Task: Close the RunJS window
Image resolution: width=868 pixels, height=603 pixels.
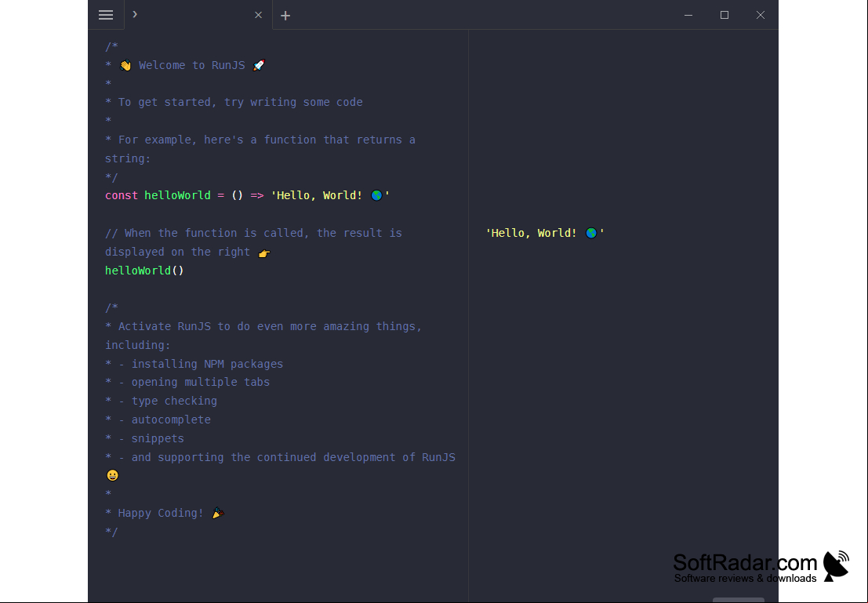Action: tap(761, 15)
